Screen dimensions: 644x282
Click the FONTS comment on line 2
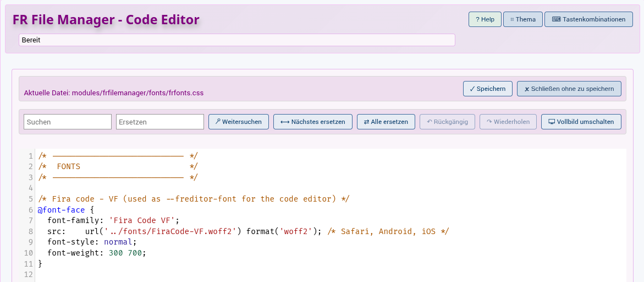pyautogui.click(x=69, y=166)
